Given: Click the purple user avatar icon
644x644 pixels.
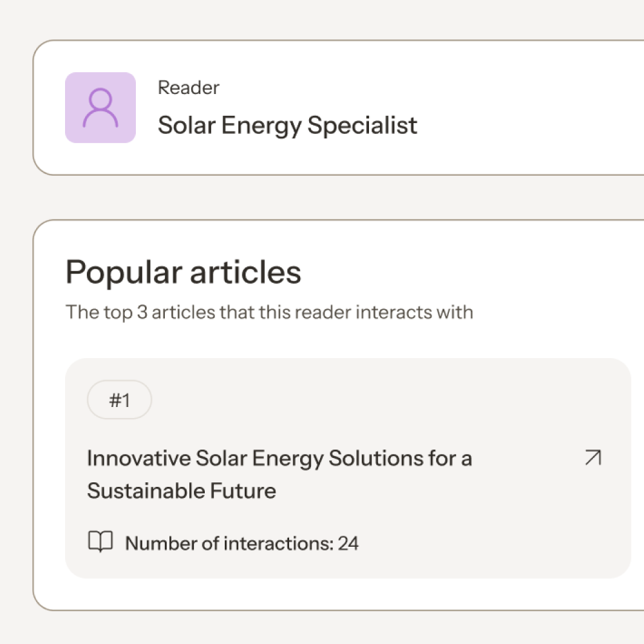Looking at the screenshot, I should pos(100,108).
